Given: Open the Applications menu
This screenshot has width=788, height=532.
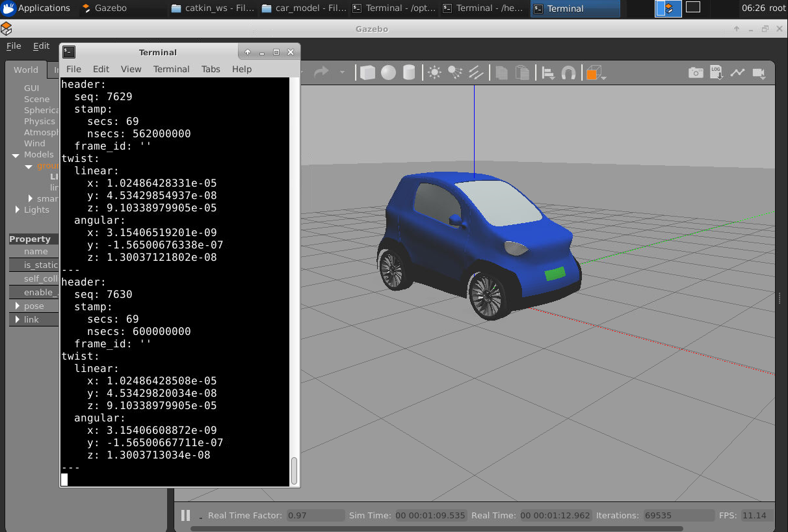Looking at the screenshot, I should pyautogui.click(x=36, y=8).
